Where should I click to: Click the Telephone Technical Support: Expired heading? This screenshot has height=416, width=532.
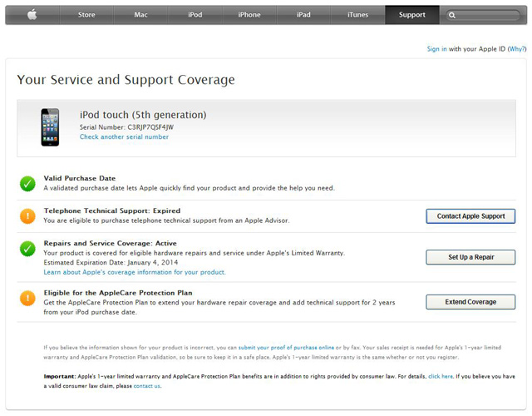coord(112,210)
